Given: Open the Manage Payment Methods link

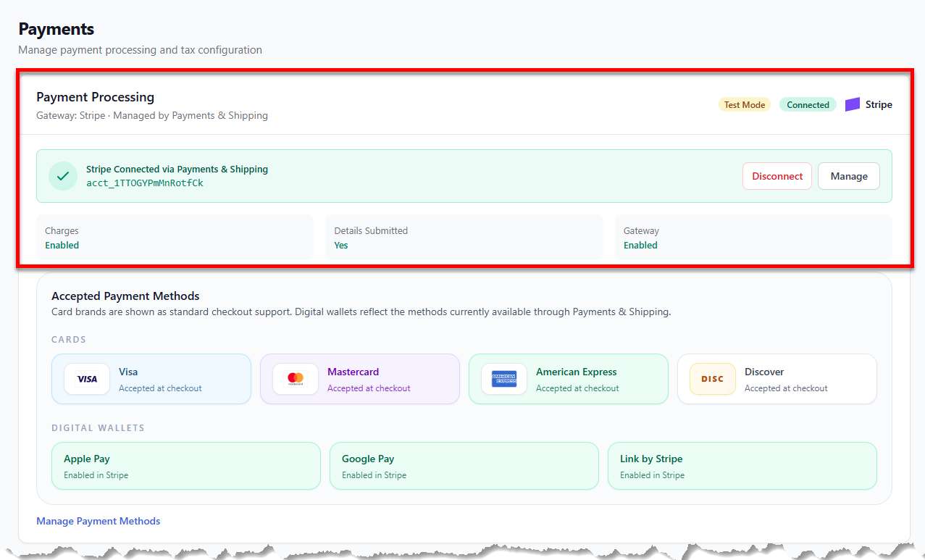Looking at the screenshot, I should tap(99, 521).
